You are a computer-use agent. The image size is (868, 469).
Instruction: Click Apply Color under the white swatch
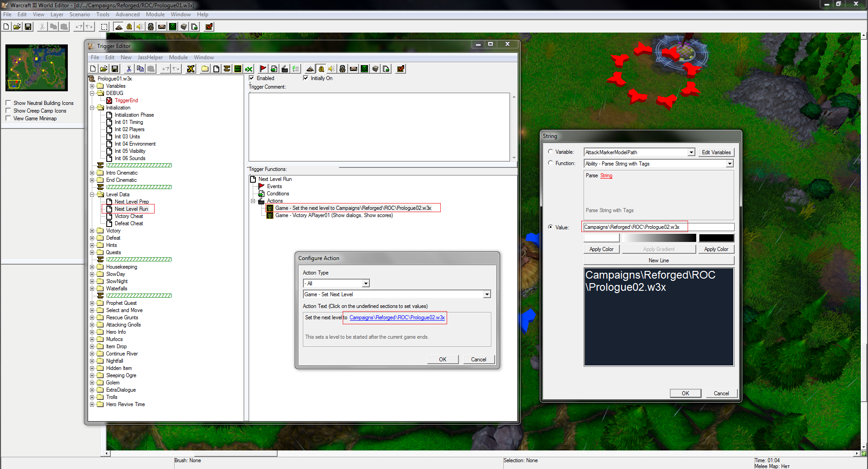(601, 249)
